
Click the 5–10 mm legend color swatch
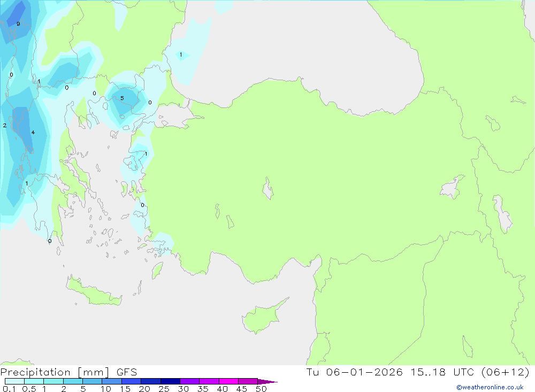tap(92, 381)
